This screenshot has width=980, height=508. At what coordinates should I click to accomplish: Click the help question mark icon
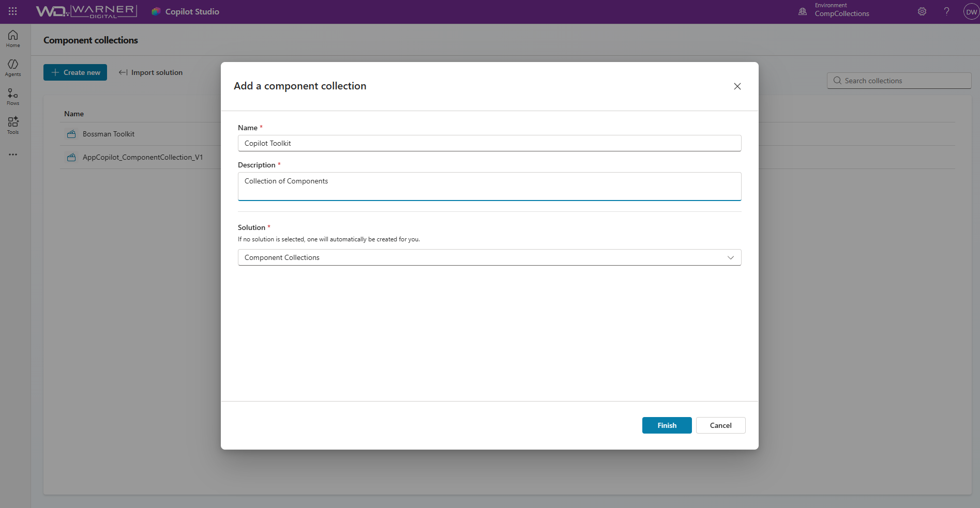tap(946, 11)
